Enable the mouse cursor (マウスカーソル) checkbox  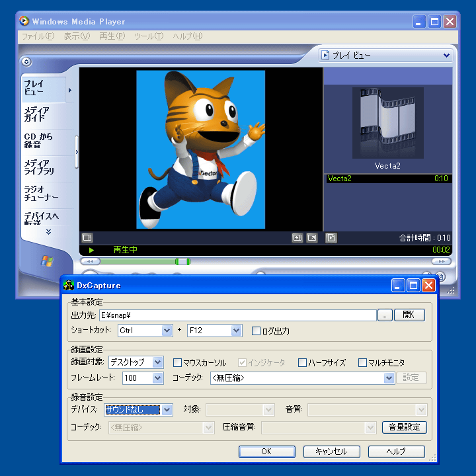coord(177,363)
